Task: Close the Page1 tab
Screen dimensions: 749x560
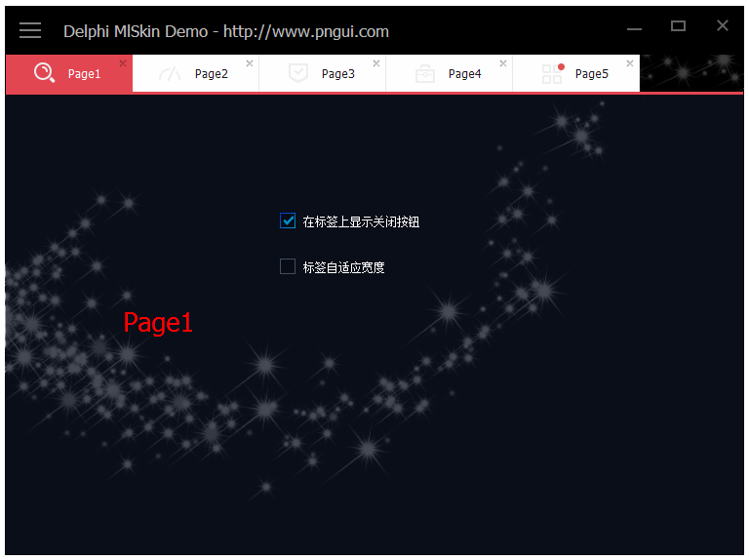Action: point(123,63)
